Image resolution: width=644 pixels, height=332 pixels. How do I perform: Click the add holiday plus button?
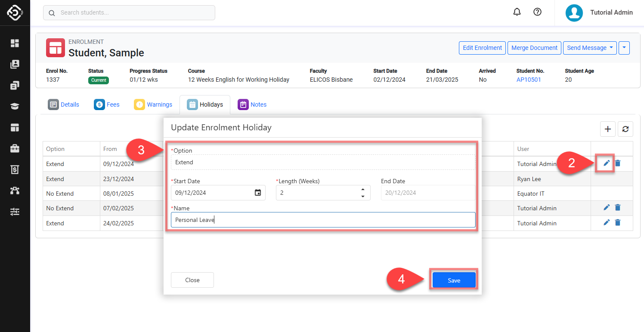(x=607, y=129)
